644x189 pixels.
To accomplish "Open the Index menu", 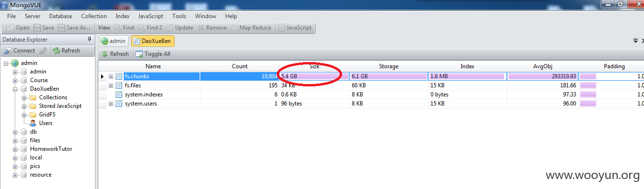I will (123, 16).
